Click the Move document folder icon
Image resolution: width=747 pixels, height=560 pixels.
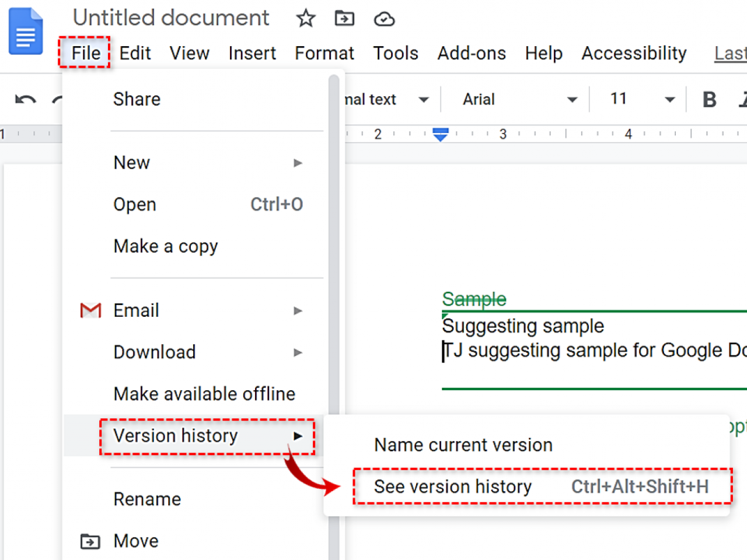pyautogui.click(x=344, y=18)
